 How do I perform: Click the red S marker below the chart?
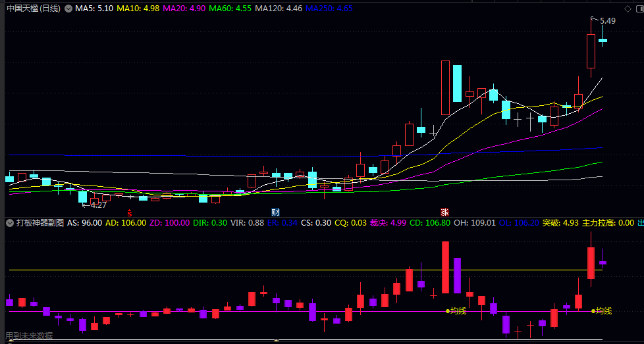click(130, 213)
